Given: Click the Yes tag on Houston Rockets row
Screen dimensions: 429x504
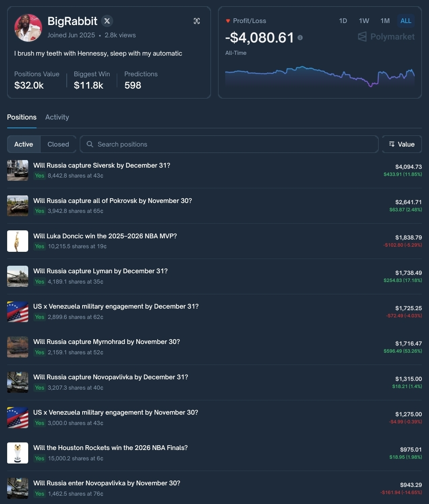Looking at the screenshot, I should click(x=39, y=458).
